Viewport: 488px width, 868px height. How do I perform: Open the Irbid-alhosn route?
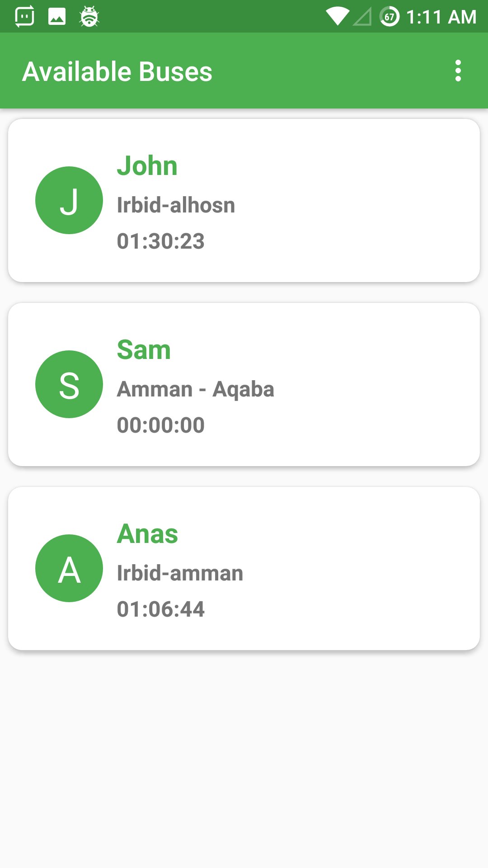point(176,205)
